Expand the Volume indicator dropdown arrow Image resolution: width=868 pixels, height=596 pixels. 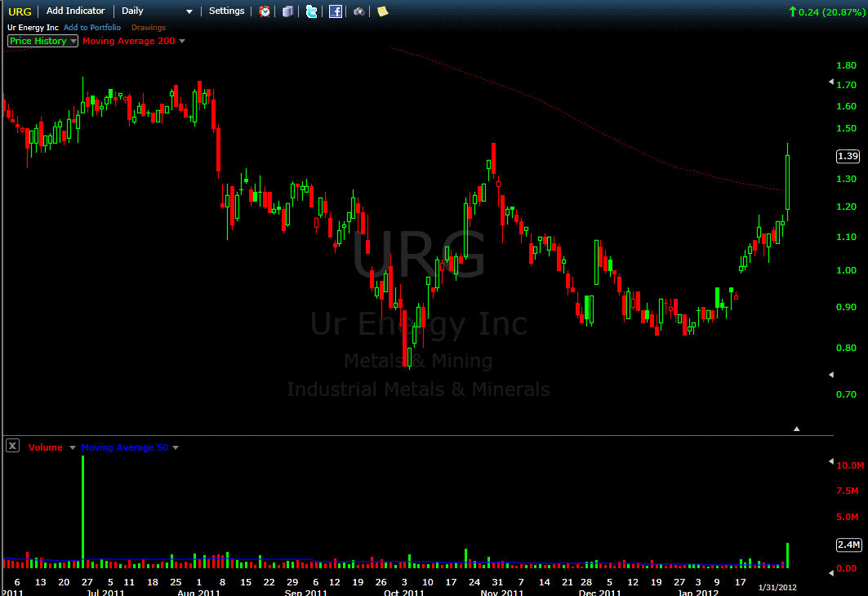click(x=72, y=447)
